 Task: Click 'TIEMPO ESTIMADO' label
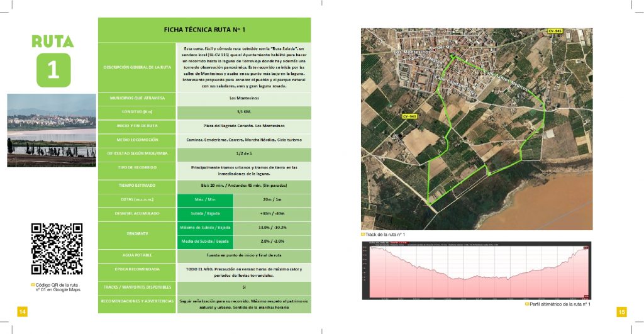click(x=137, y=186)
